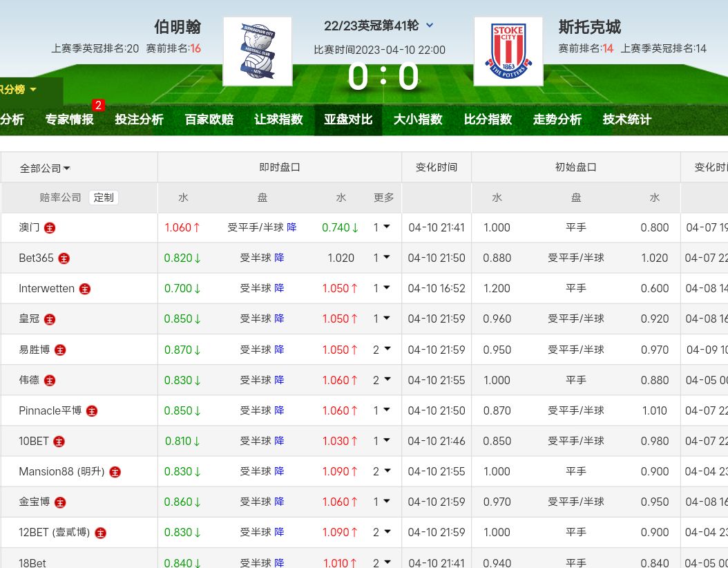Click the Stoke City team crest

click(508, 52)
